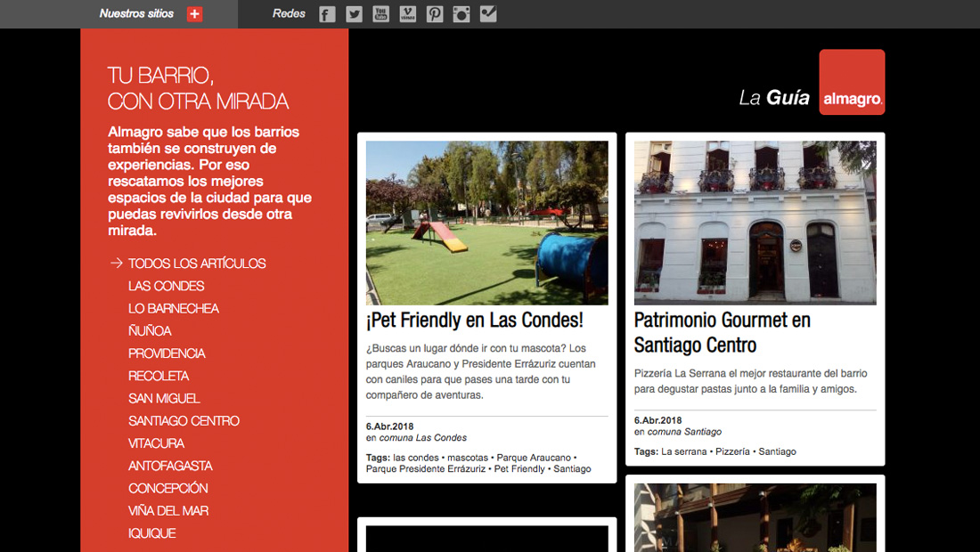980x552 pixels.
Task: Select Iquique in sidebar menu
Action: (x=151, y=533)
